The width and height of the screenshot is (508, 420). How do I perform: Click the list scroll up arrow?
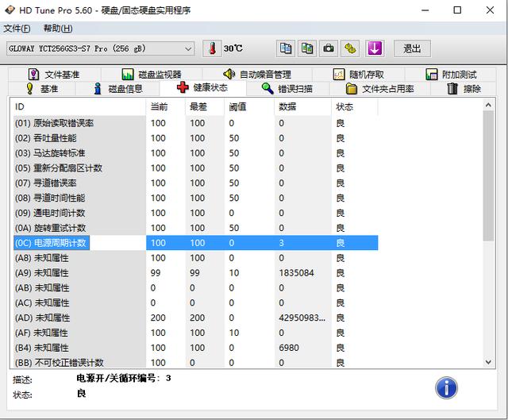point(488,105)
